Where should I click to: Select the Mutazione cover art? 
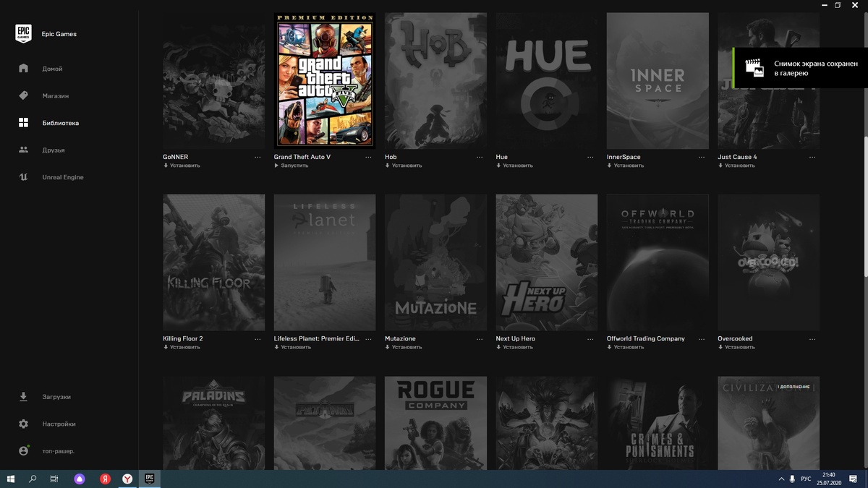pyautogui.click(x=435, y=262)
